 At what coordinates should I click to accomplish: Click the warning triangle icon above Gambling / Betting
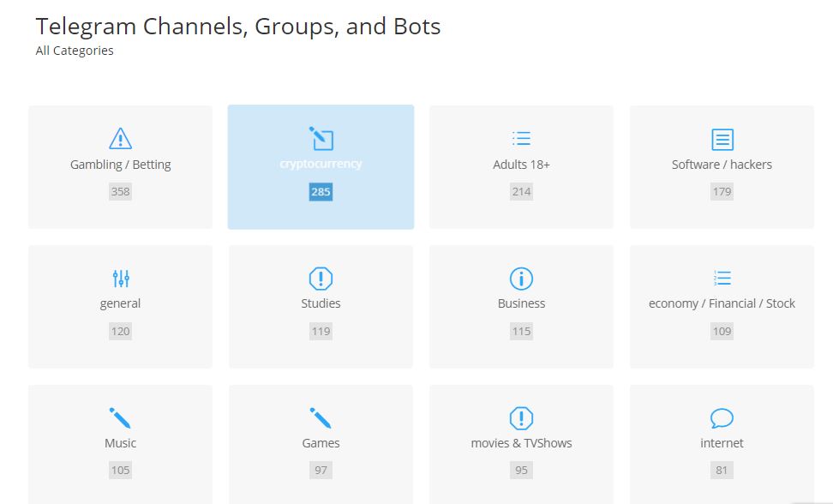click(121, 139)
